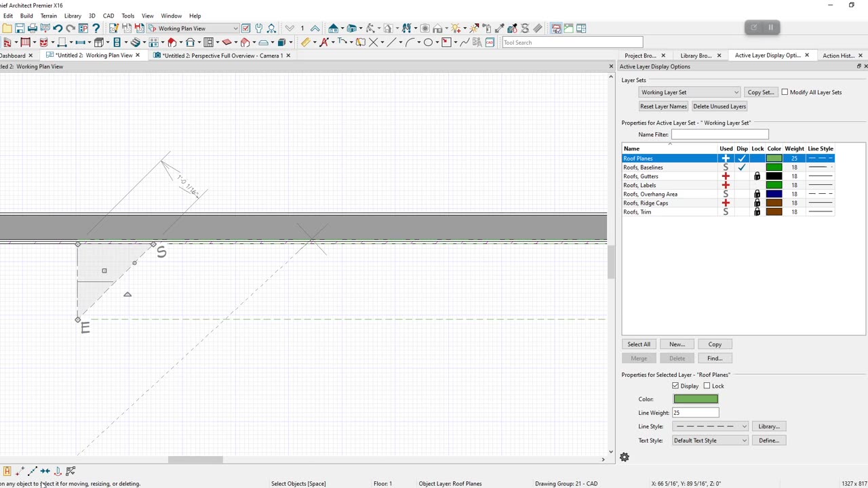
Task: Toggle lock on Roofs, Trim layer
Action: tap(757, 211)
